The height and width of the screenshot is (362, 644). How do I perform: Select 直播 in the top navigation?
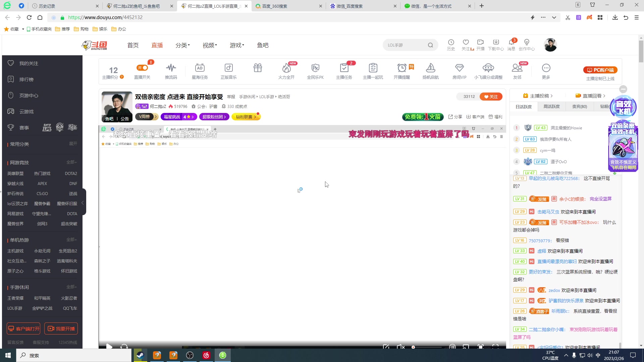pos(157,45)
